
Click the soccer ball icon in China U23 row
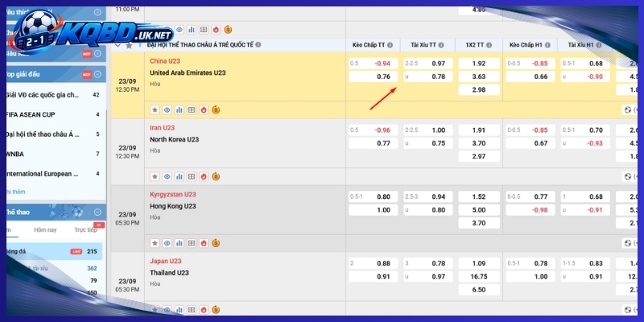[x=628, y=109]
